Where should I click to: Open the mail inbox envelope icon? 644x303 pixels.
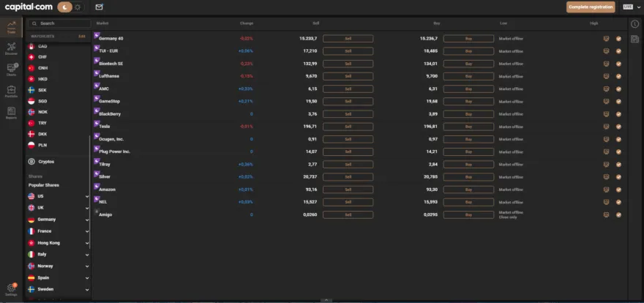(x=99, y=7)
